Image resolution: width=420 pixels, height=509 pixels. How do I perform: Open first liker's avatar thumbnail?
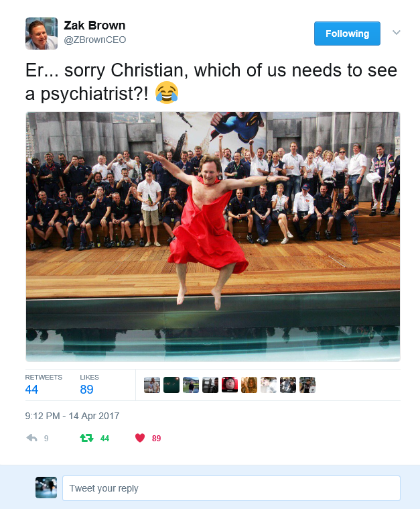(152, 385)
